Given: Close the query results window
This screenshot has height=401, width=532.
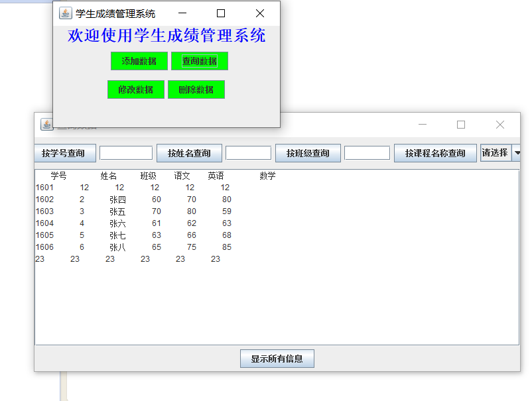Looking at the screenshot, I should pyautogui.click(x=500, y=125).
